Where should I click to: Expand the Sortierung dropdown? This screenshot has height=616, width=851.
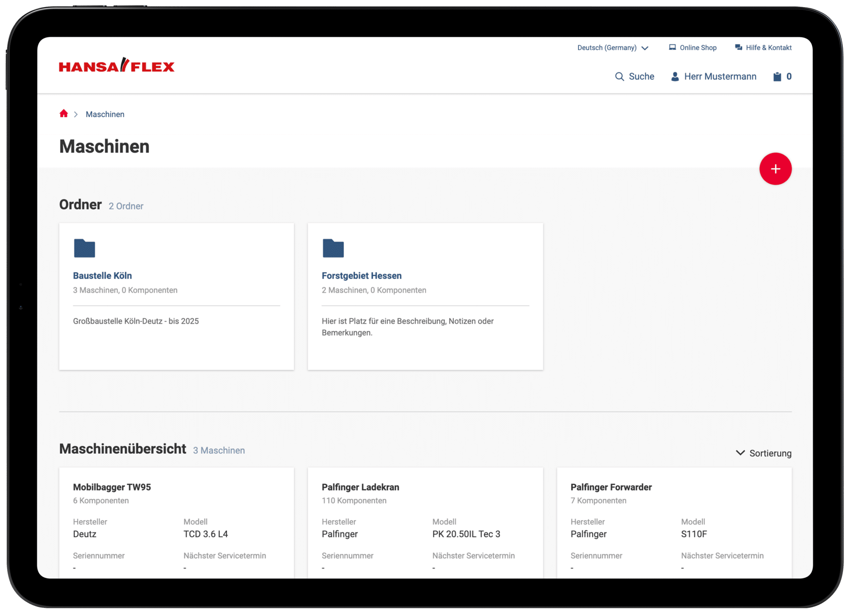764,453
